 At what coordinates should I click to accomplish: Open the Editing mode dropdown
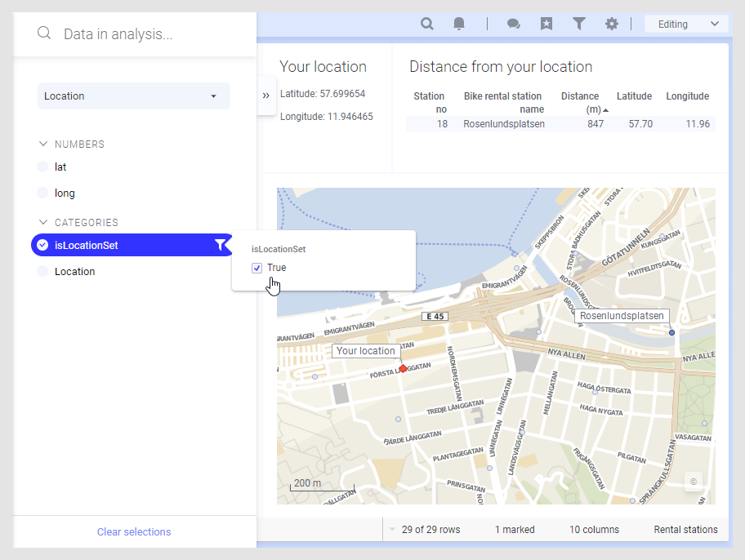point(685,23)
